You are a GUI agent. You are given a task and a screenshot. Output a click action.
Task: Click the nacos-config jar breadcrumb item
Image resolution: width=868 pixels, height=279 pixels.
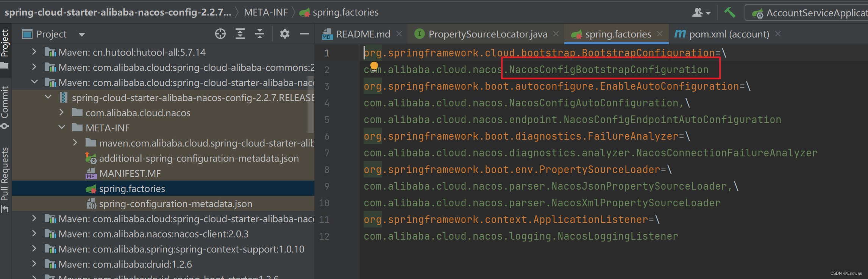[x=118, y=12]
